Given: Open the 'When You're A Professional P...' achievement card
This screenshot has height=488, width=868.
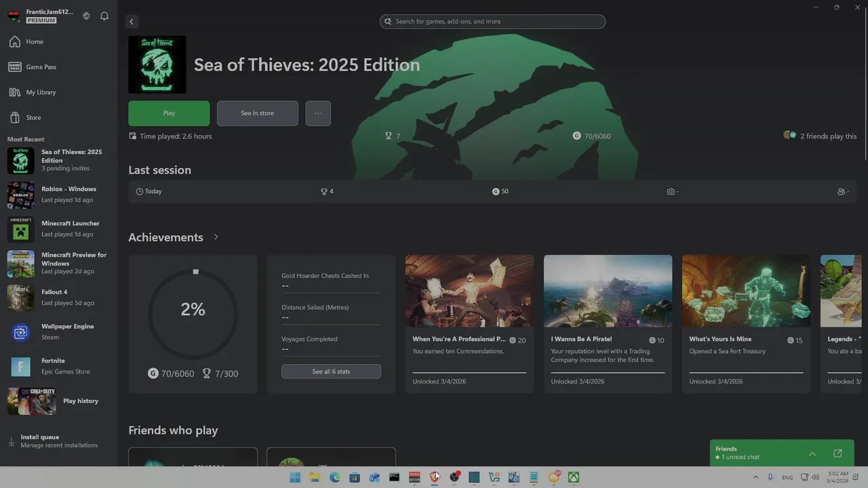Looking at the screenshot, I should tap(469, 324).
